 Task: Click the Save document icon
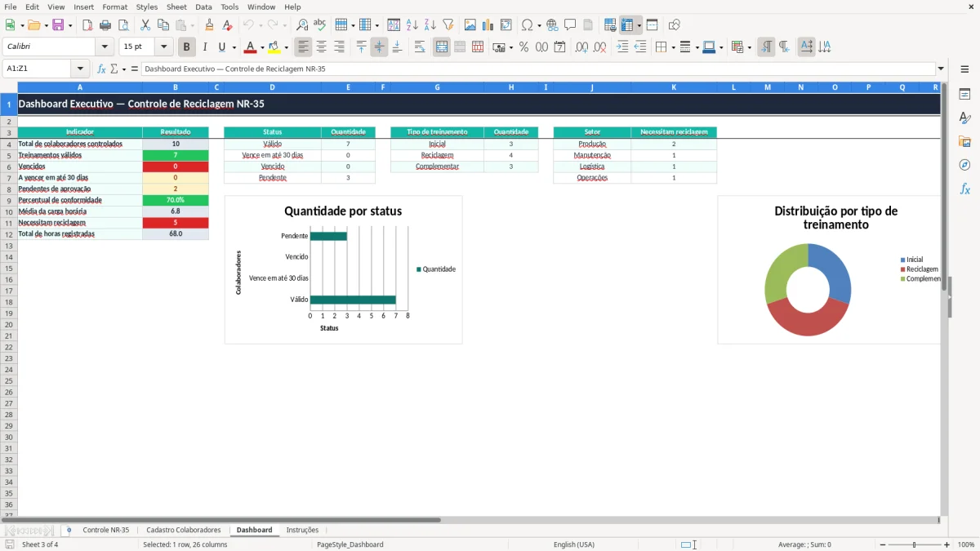click(58, 25)
